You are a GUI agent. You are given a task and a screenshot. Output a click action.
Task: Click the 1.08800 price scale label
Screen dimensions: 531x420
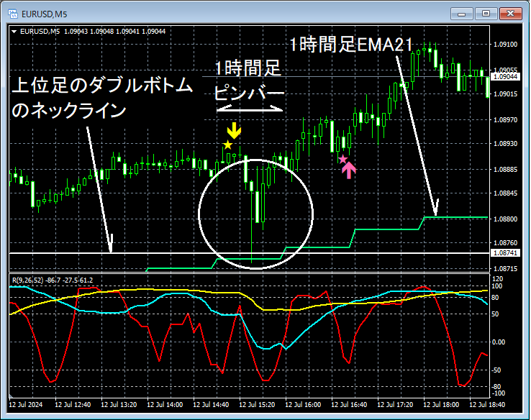click(505, 219)
